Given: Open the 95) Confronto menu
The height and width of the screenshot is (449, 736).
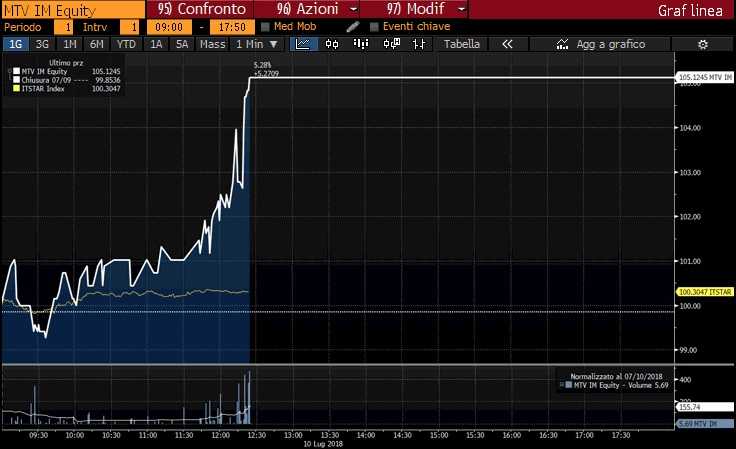Looking at the screenshot, I should [x=201, y=9].
